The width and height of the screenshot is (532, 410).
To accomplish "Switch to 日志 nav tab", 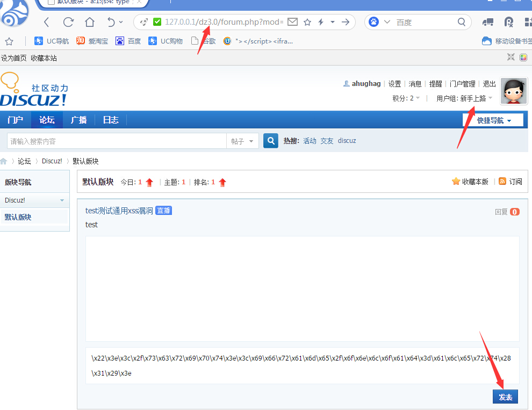I will pos(111,120).
